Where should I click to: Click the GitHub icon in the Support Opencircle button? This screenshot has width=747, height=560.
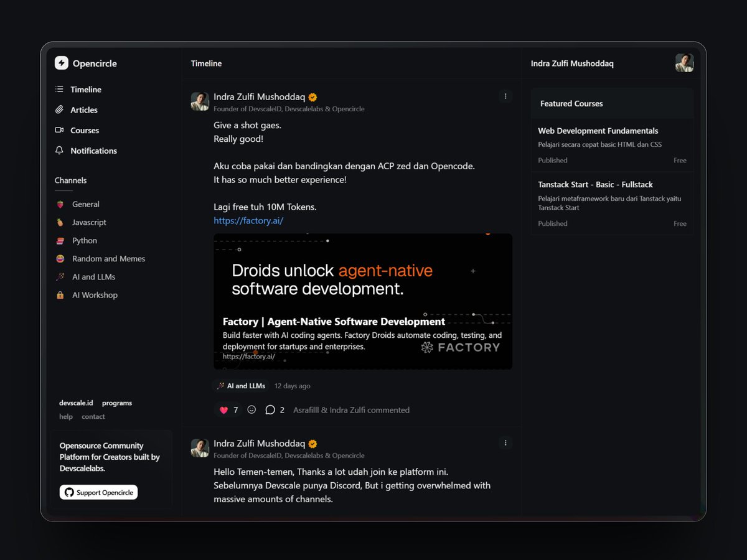point(68,492)
